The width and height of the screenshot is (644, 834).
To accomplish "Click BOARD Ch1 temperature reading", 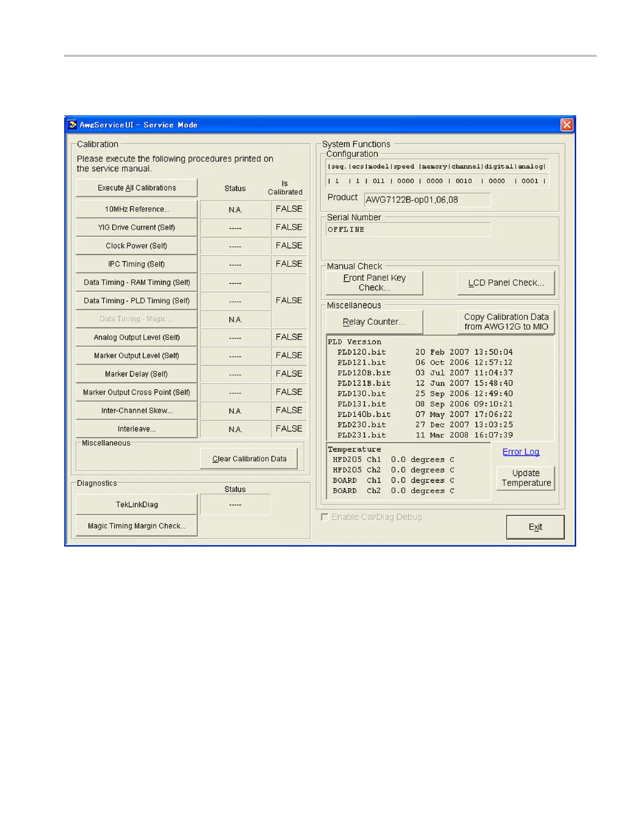I will (x=394, y=481).
